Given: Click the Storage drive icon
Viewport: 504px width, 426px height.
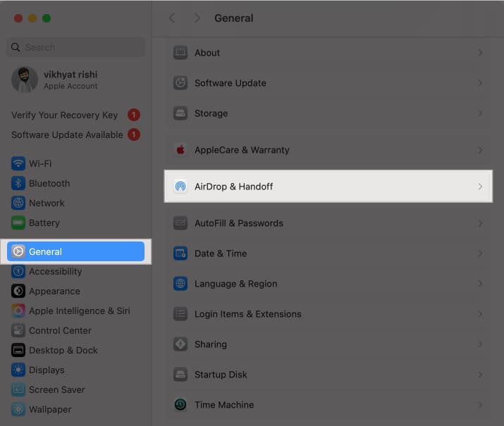Looking at the screenshot, I should click(180, 113).
